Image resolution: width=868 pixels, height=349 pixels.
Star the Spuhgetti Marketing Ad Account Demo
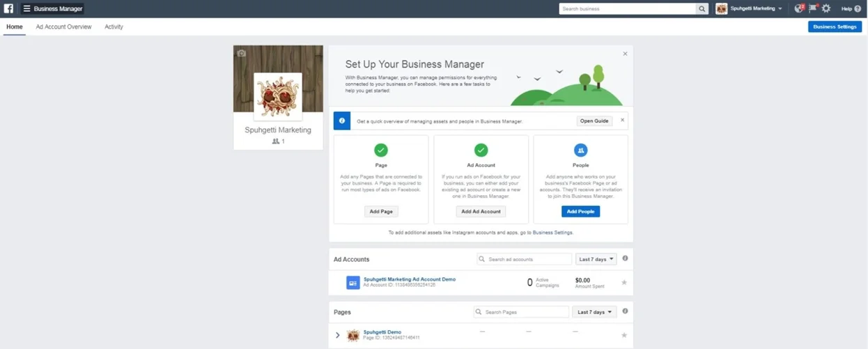coord(624,283)
